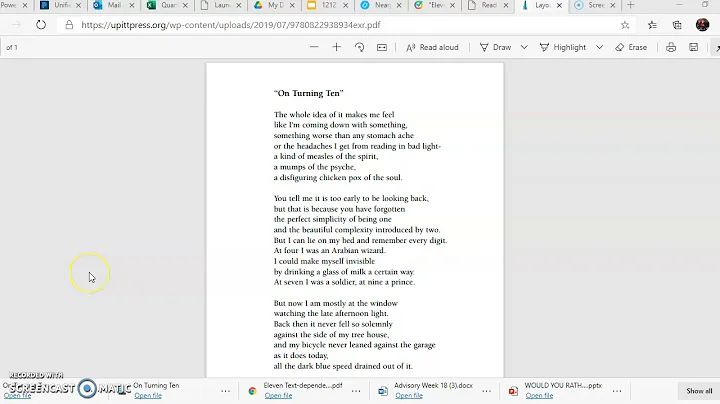Close the Mail tab

tap(132, 5)
